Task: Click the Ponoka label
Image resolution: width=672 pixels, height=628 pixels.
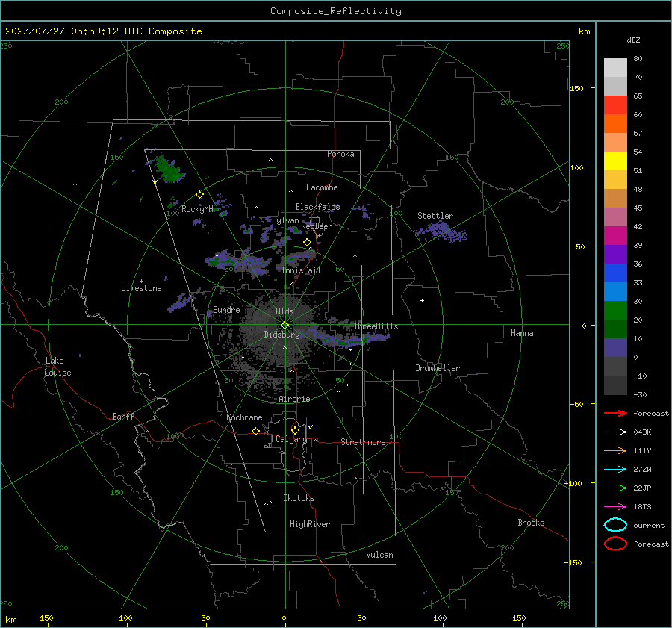Action: pyautogui.click(x=340, y=154)
